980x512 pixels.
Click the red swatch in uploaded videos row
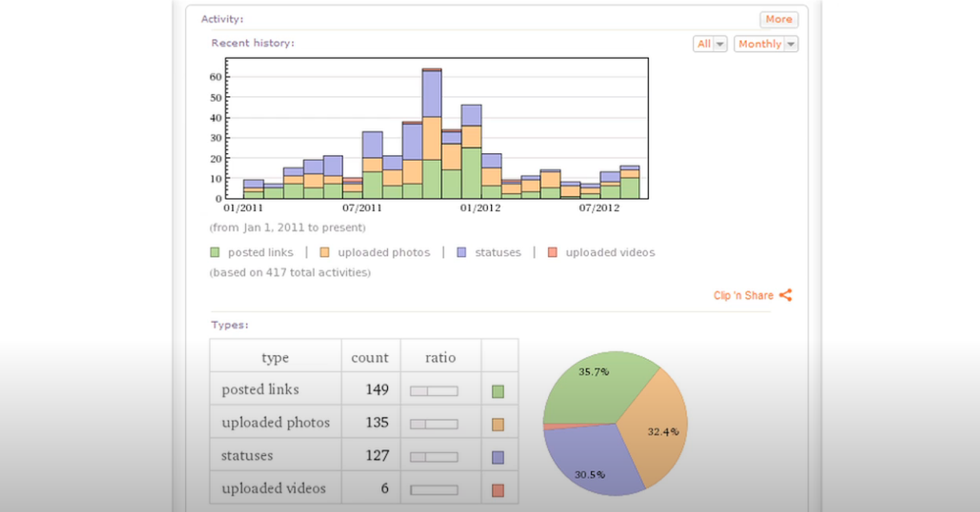tap(498, 490)
